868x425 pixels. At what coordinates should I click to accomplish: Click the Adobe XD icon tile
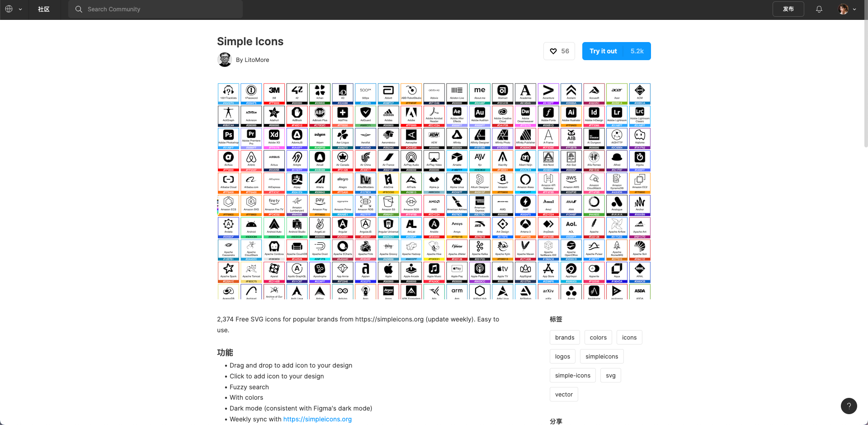click(x=274, y=139)
